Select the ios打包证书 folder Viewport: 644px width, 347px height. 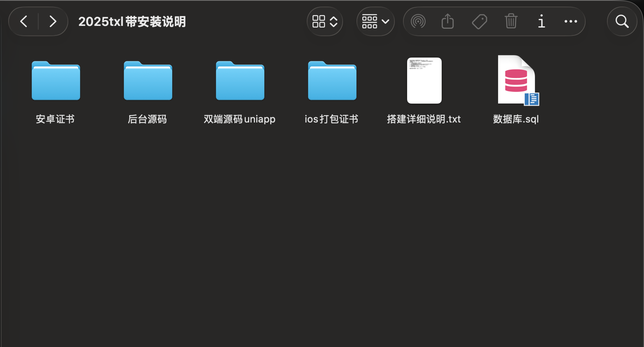[x=332, y=81]
